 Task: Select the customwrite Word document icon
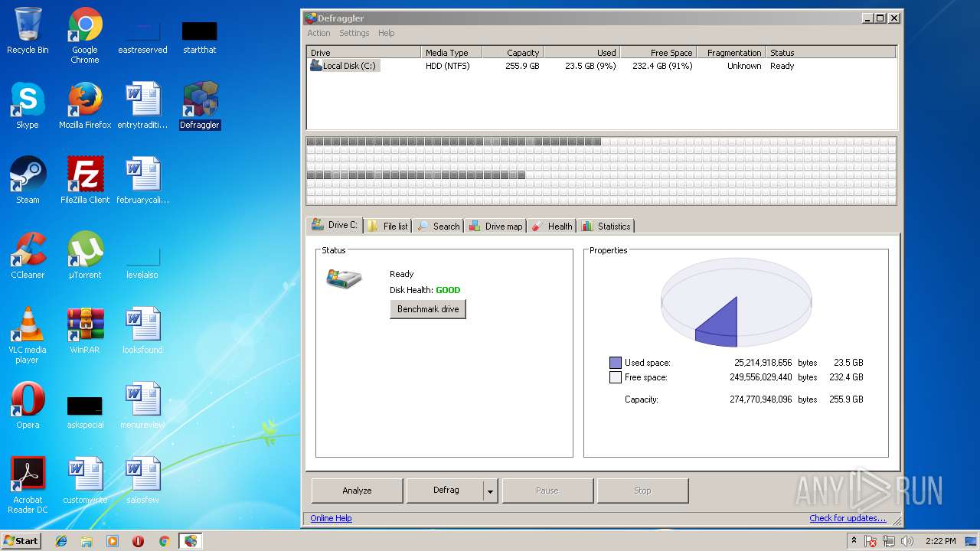(x=85, y=481)
